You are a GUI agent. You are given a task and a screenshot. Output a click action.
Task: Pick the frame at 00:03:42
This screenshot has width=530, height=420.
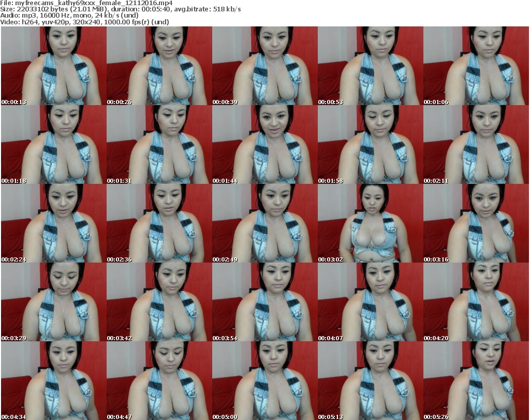pos(159,302)
